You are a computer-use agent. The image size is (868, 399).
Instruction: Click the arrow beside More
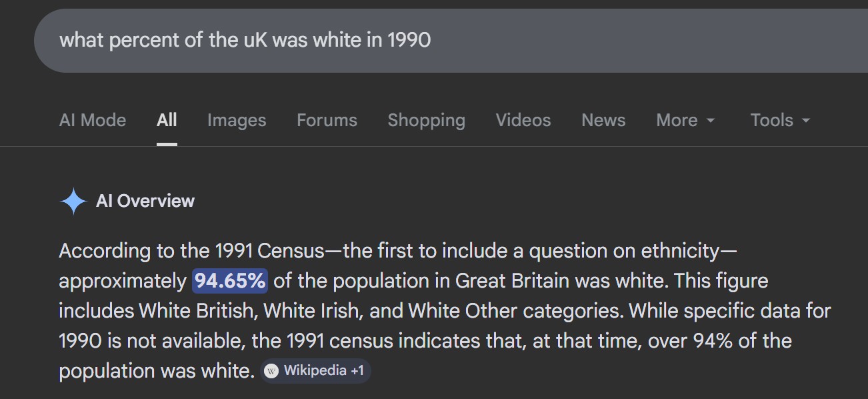tap(711, 121)
